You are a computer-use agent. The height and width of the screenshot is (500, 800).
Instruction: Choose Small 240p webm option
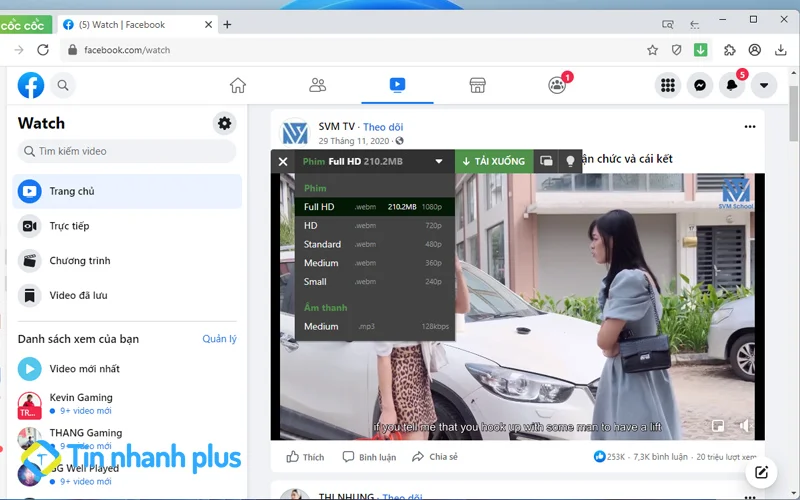pyautogui.click(x=374, y=282)
